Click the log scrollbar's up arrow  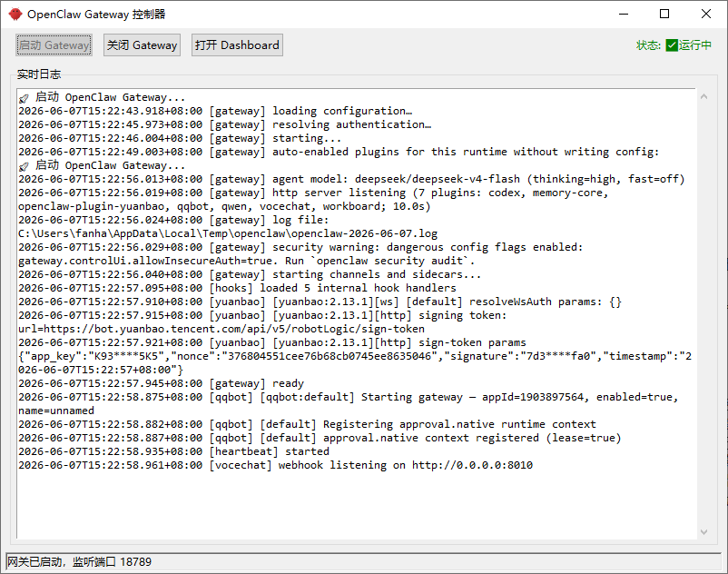[703, 96]
